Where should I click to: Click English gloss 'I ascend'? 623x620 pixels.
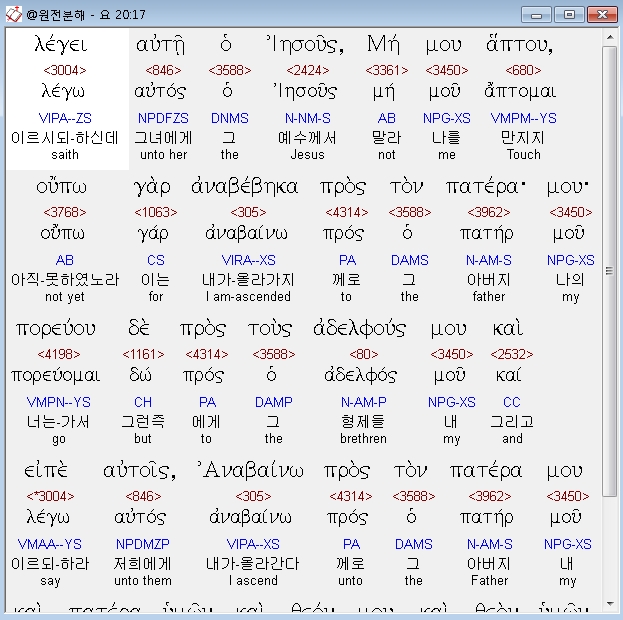tap(253, 581)
